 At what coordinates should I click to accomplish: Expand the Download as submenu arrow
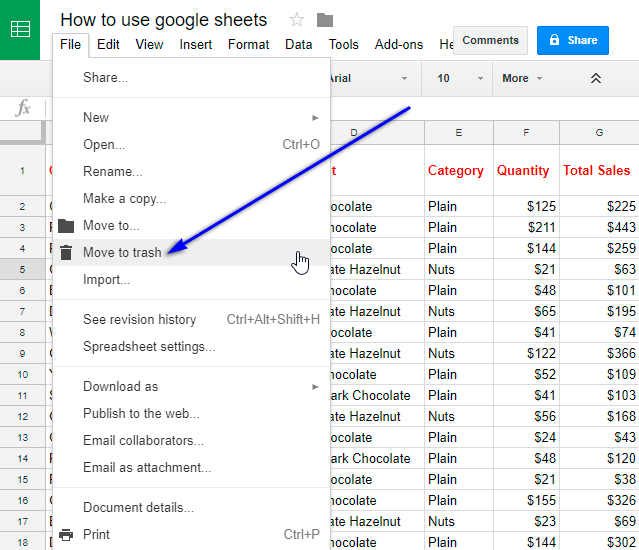315,387
